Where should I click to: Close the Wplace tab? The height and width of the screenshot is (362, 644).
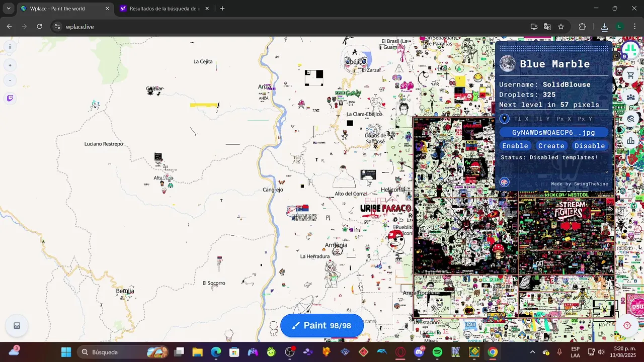107,9
